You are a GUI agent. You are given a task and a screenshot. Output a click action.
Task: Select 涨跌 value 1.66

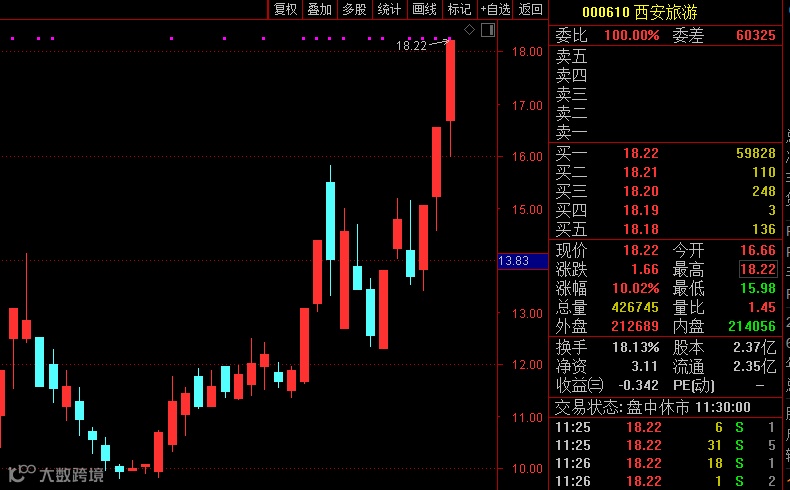point(645,269)
